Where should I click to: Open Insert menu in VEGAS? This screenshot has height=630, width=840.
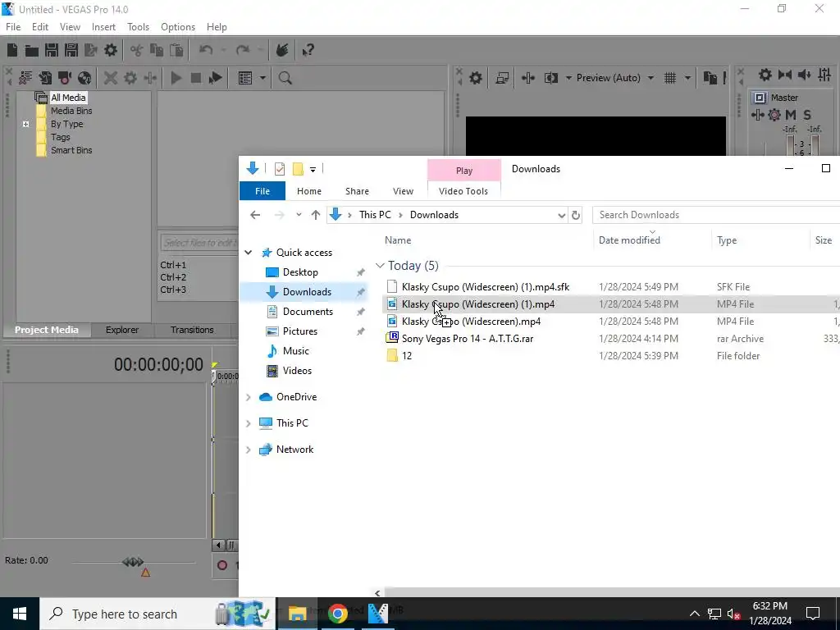[x=103, y=27]
